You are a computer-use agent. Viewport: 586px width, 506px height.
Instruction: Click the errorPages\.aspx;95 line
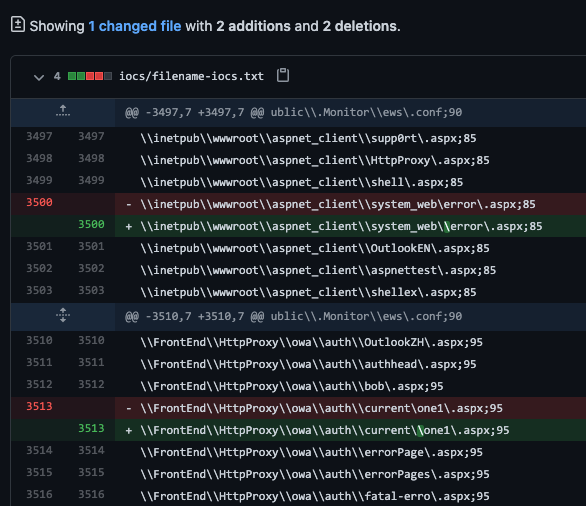(315, 475)
